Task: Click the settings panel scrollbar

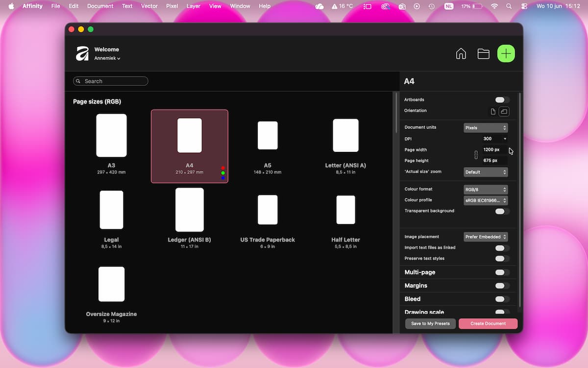Action: 519,200
